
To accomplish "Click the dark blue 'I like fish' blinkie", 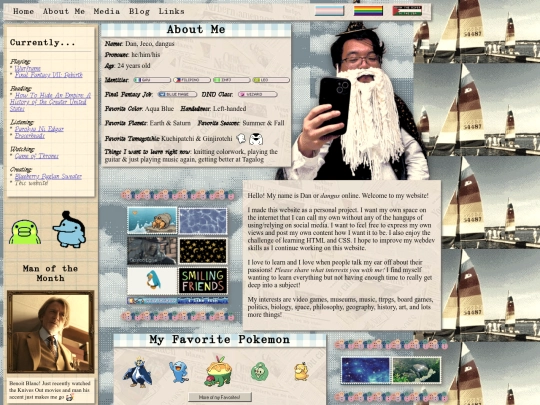I will [203, 301].
